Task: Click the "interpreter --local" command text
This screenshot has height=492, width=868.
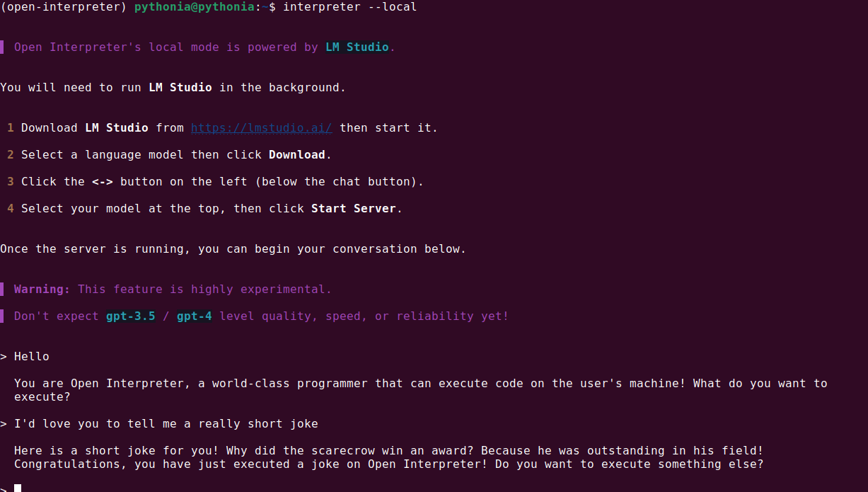Action: (x=349, y=7)
